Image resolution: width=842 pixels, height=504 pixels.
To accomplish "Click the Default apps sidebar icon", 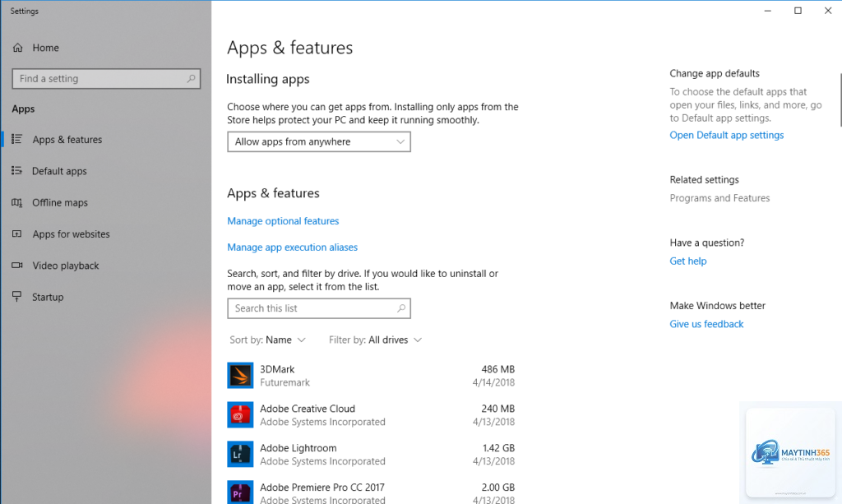I will [17, 171].
